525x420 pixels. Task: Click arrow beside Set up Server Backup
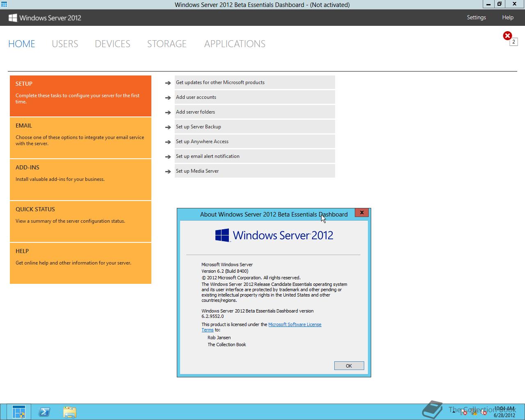coord(168,127)
